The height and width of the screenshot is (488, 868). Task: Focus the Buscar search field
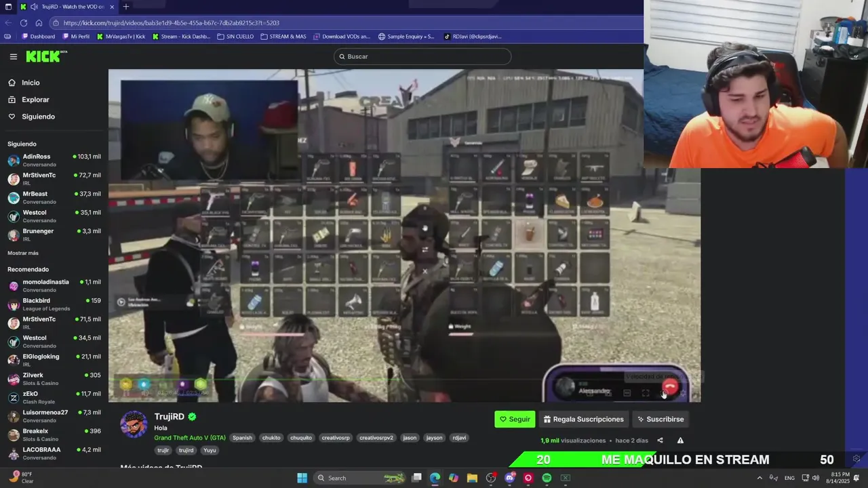[x=422, y=56]
